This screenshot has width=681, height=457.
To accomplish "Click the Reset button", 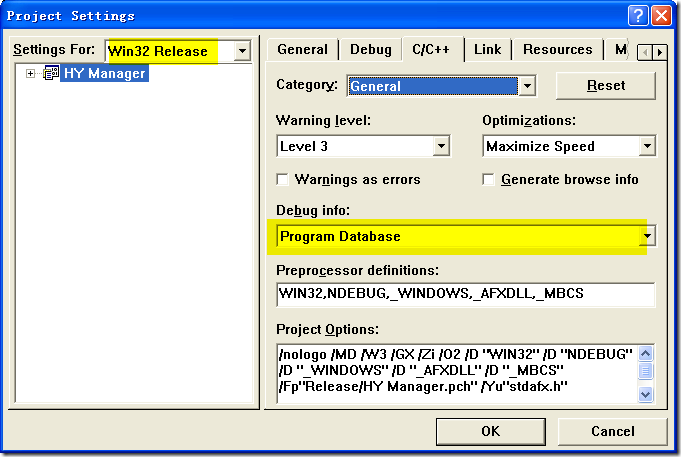I will pos(606,86).
